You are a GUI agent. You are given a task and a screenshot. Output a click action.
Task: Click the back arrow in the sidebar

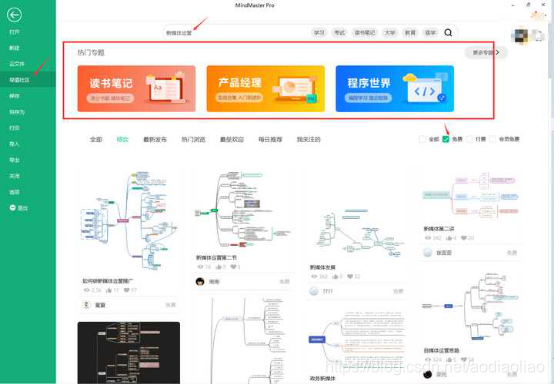pyautogui.click(x=14, y=15)
